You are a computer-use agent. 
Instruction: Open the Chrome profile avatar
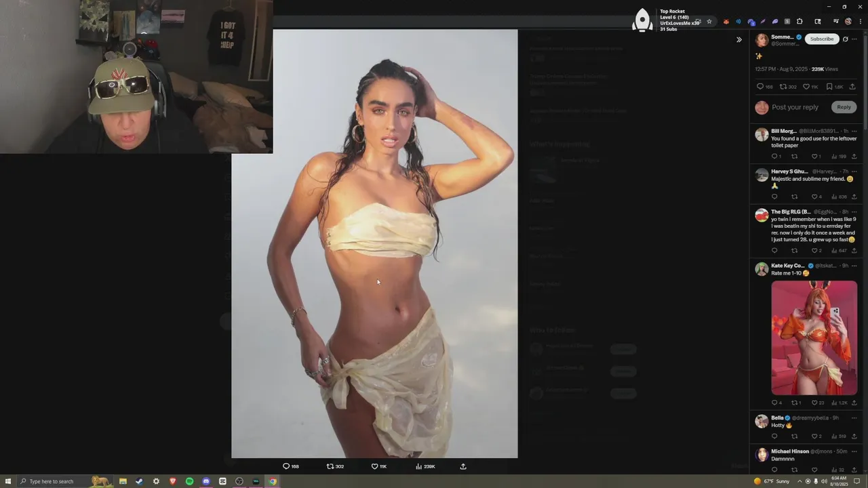[x=848, y=22]
